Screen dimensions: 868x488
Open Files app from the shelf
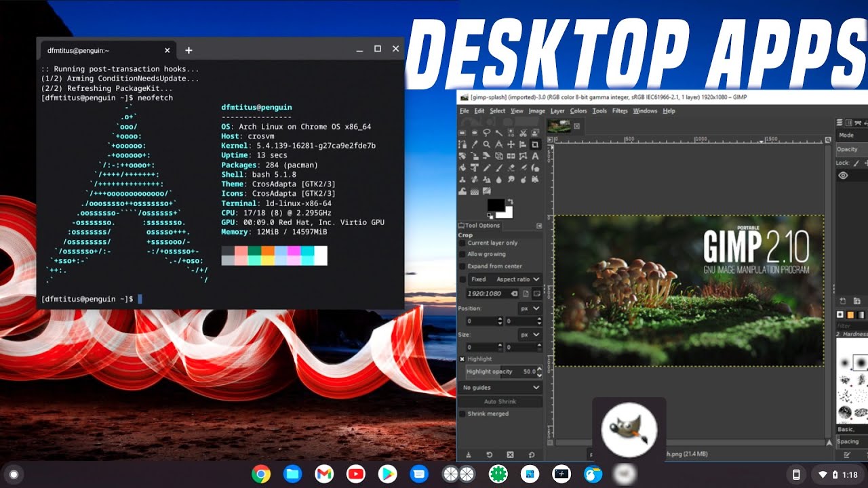pos(293,474)
